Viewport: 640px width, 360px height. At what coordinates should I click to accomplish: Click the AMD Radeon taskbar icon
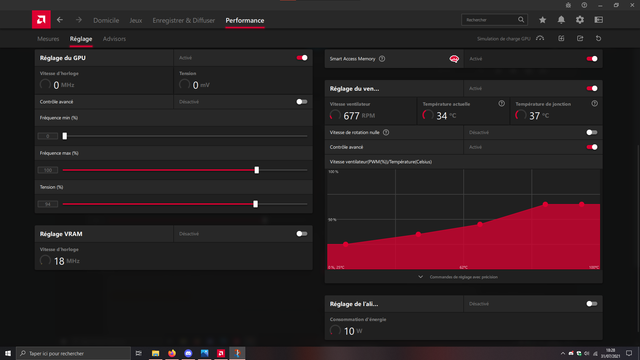pos(221,353)
